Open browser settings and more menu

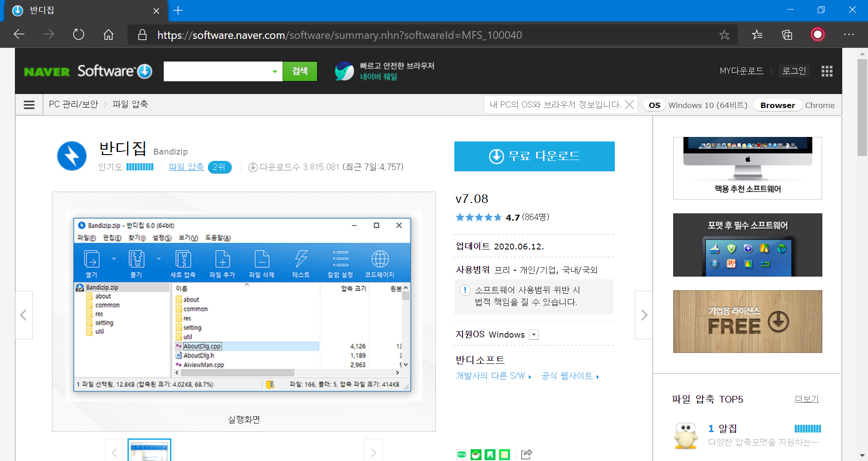tap(849, 34)
